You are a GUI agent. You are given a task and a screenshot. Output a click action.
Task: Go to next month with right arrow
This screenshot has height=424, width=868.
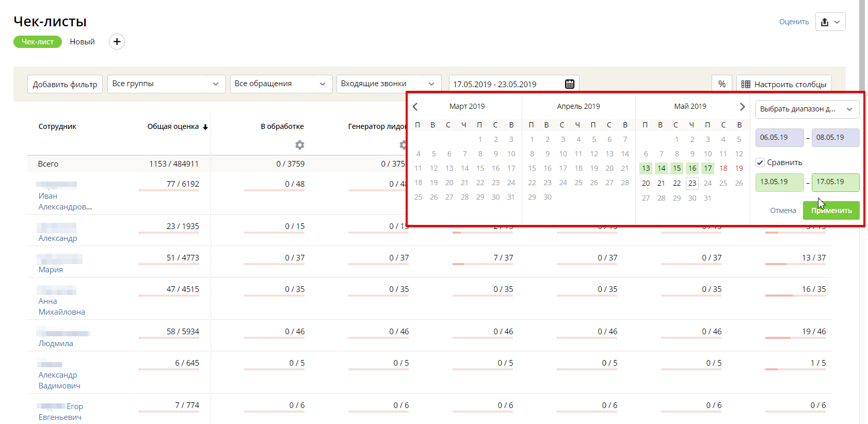pos(742,107)
